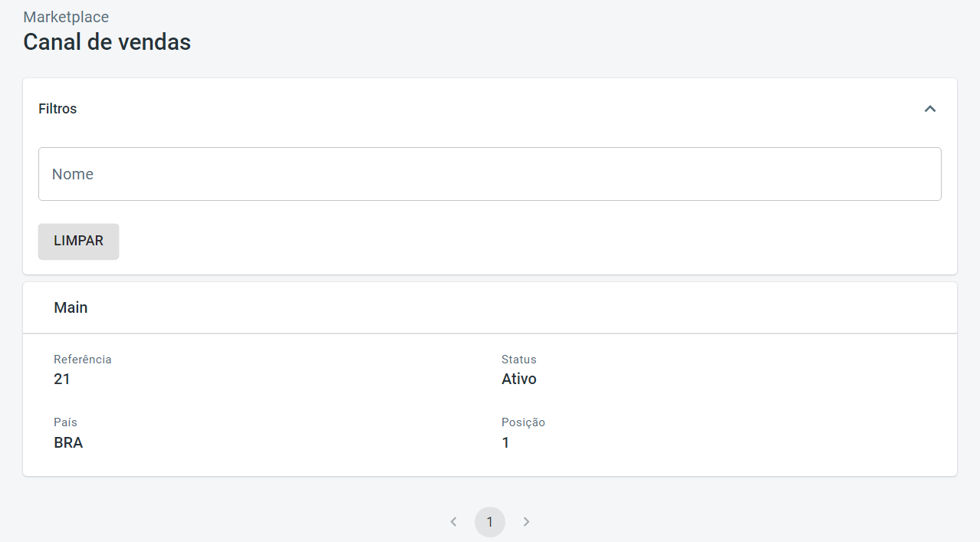Click the Status field label

point(519,360)
